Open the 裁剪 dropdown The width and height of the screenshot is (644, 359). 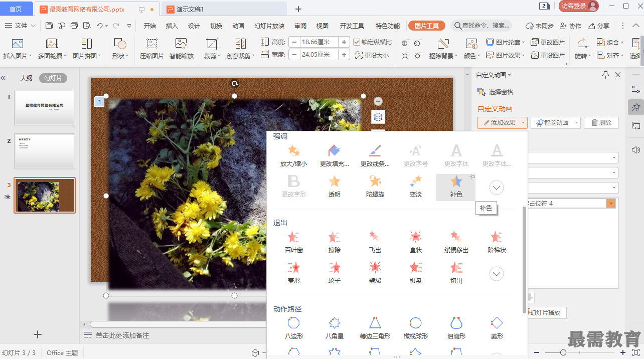coord(212,49)
